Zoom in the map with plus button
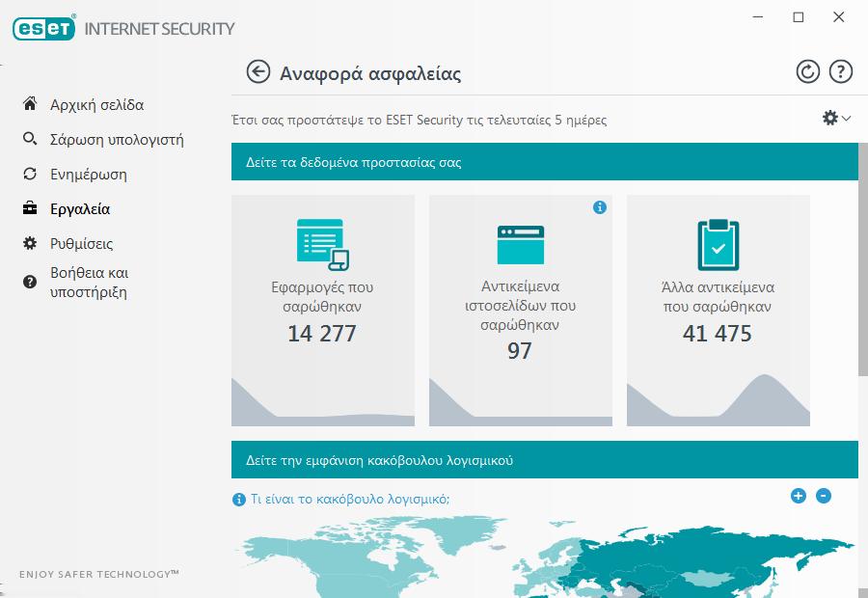 [799, 496]
